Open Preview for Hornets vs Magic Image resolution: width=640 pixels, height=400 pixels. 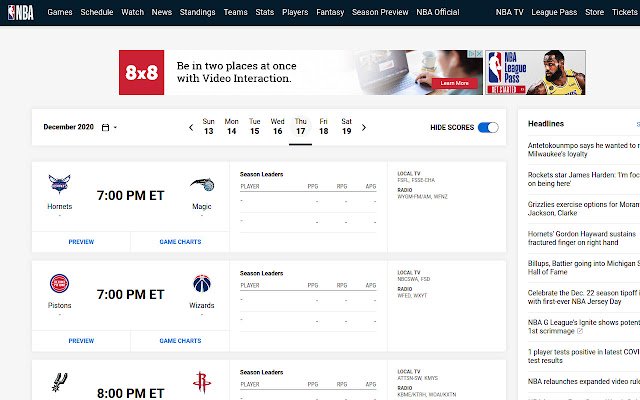click(x=81, y=242)
